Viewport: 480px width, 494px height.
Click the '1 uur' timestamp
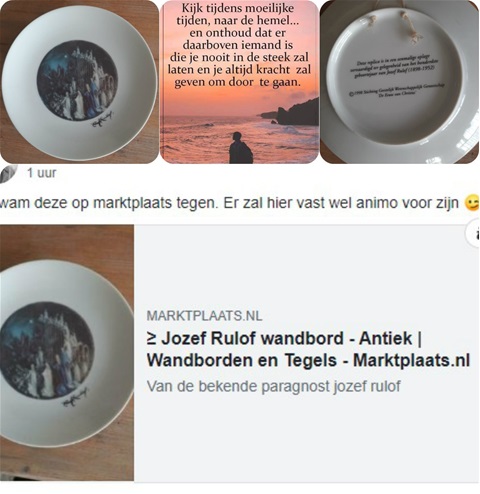pyautogui.click(x=42, y=173)
